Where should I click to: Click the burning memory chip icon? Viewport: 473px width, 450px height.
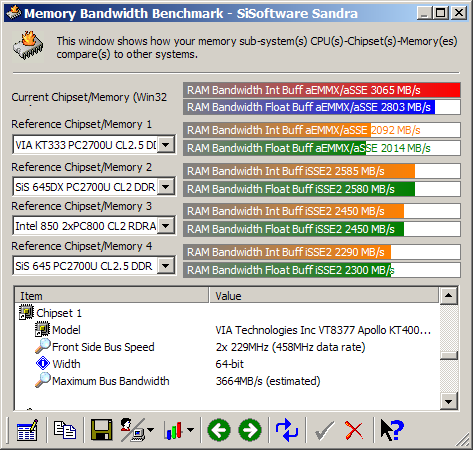(x=28, y=46)
